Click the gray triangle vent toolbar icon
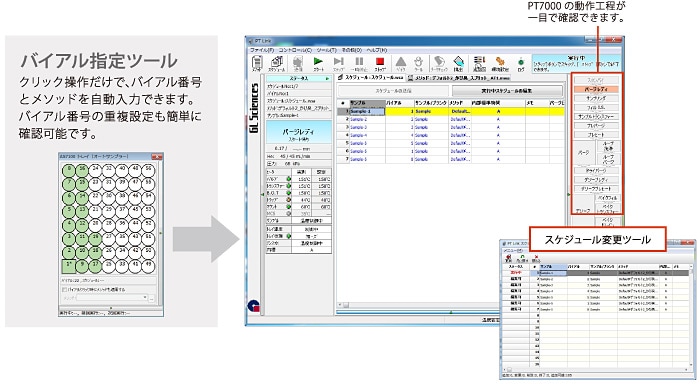 (401, 62)
